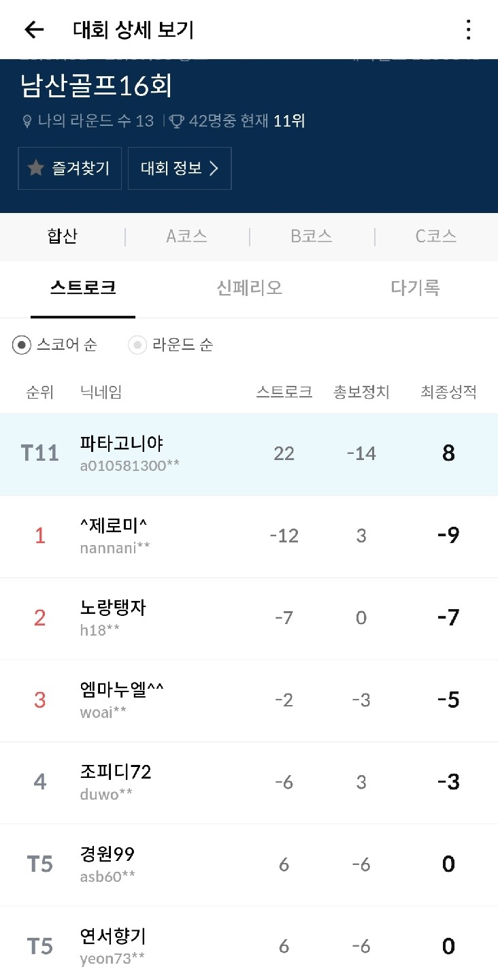
Task: Tap the back arrow to leave tournament details
Action: tap(33, 29)
